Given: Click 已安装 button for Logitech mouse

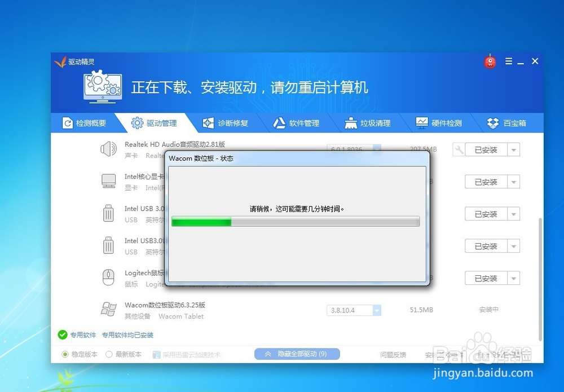Looking at the screenshot, I should pyautogui.click(x=486, y=278).
